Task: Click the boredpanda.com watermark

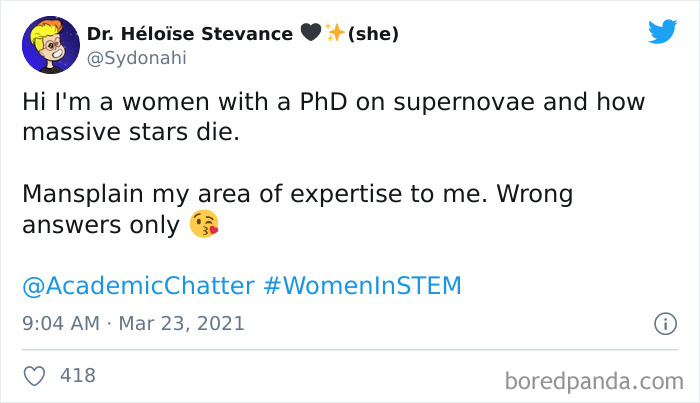Action: coord(594,380)
